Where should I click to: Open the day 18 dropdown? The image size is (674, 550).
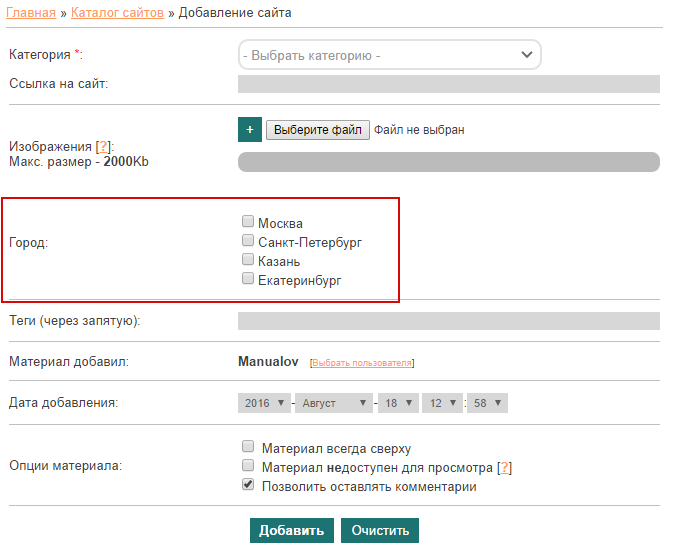pyautogui.click(x=397, y=403)
